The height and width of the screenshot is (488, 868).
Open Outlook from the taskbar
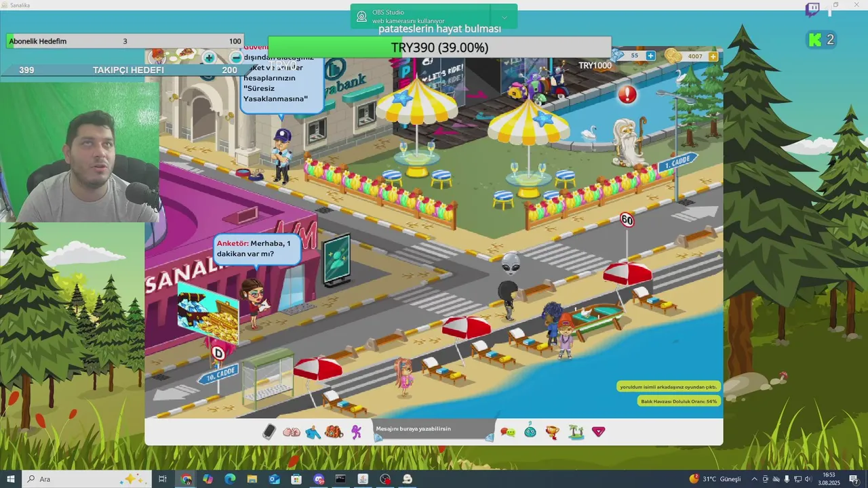click(x=274, y=479)
